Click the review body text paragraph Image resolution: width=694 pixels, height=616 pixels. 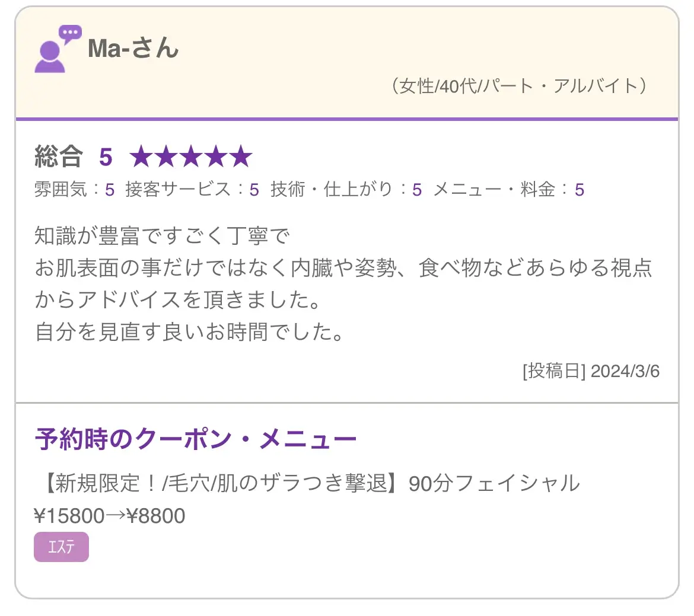click(343, 283)
